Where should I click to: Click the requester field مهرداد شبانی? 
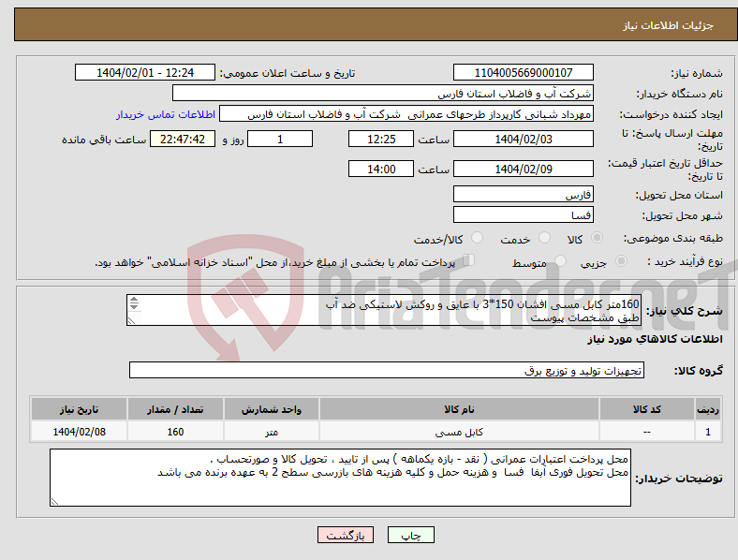(x=406, y=114)
